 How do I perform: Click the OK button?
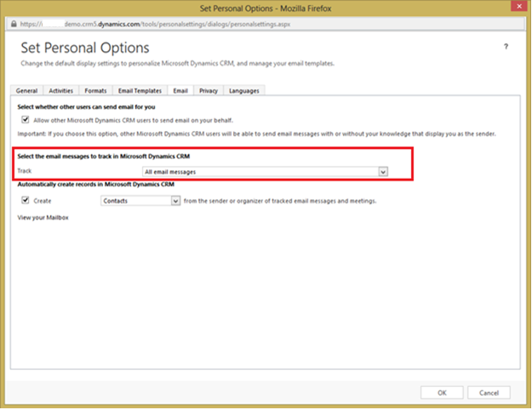pos(442,393)
